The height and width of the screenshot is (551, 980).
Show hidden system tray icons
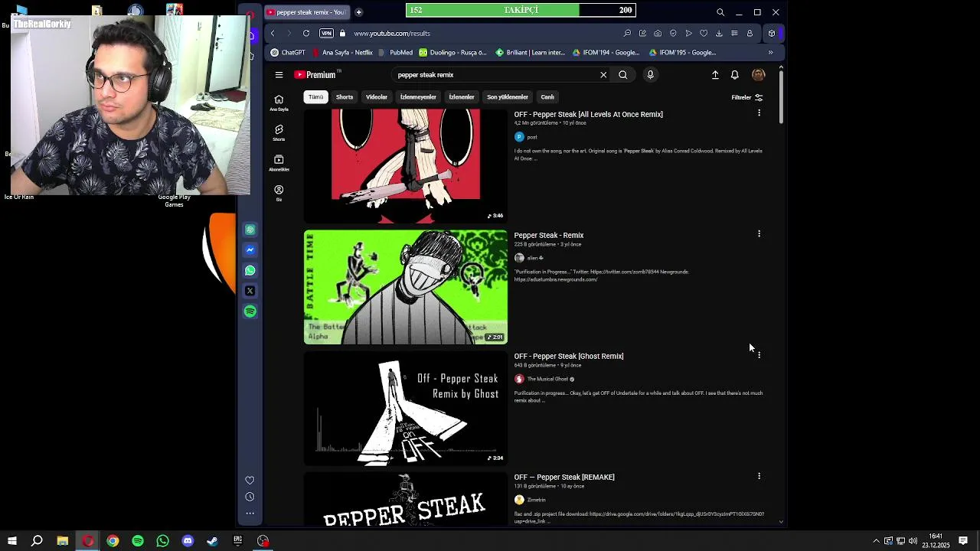coord(876,541)
